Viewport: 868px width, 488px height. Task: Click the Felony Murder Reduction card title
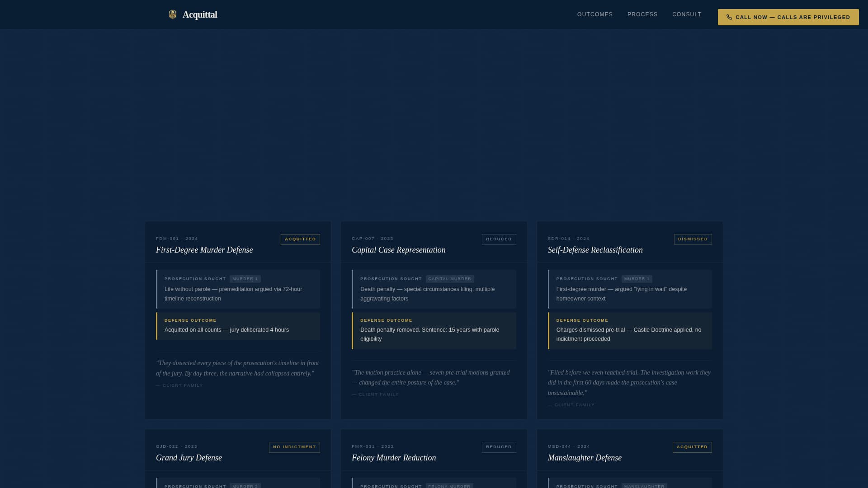click(394, 457)
